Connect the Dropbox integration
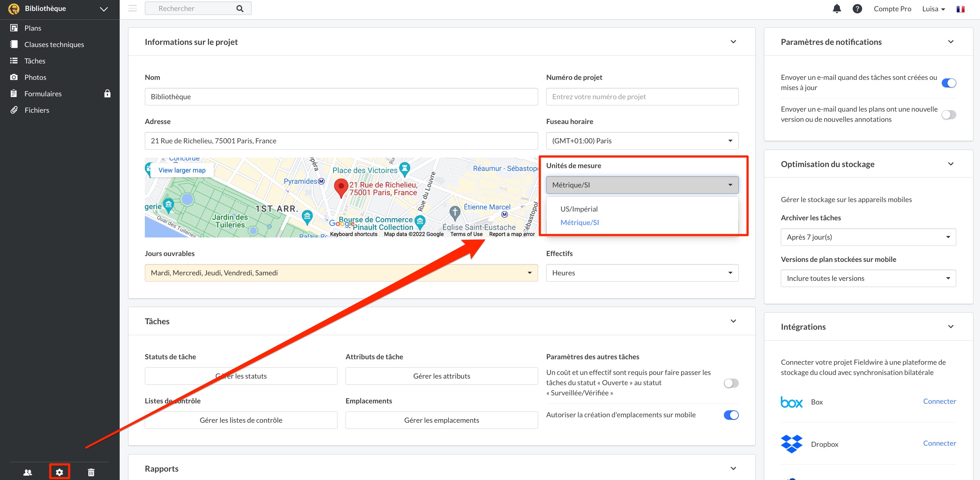Screen dimensions: 980x480 coord(939,443)
